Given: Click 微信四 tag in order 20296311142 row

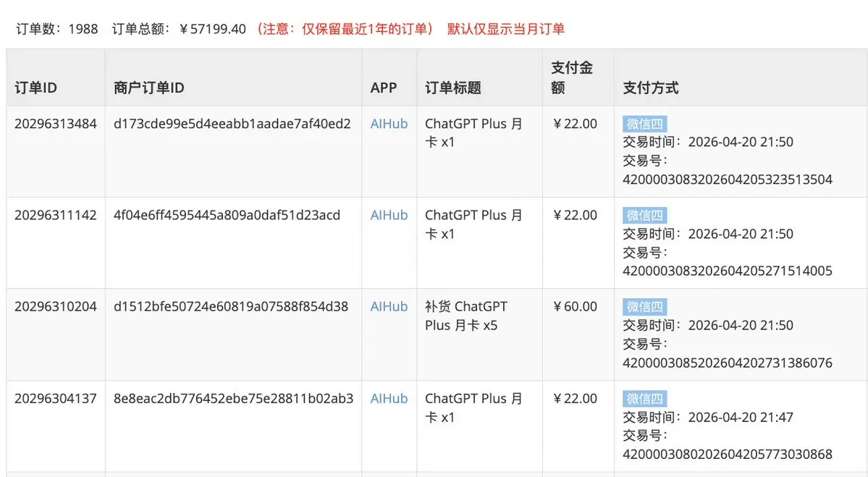Looking at the screenshot, I should [x=644, y=215].
